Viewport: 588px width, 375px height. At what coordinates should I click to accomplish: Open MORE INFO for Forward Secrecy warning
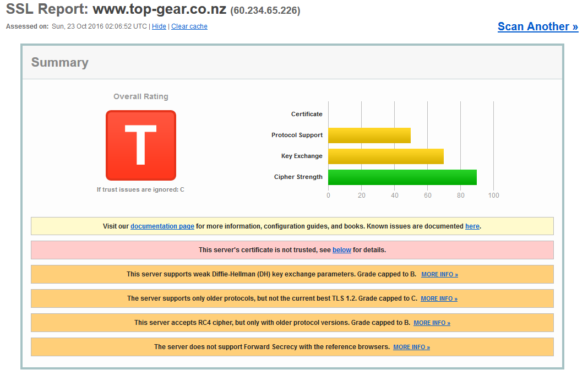pos(411,347)
